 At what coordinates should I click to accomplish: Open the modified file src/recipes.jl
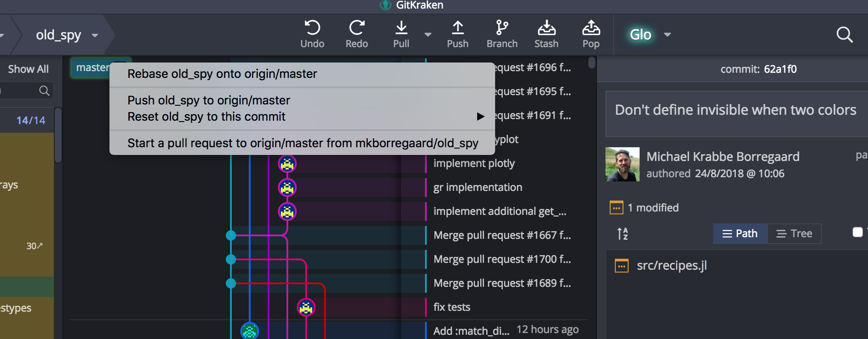pyautogui.click(x=672, y=266)
